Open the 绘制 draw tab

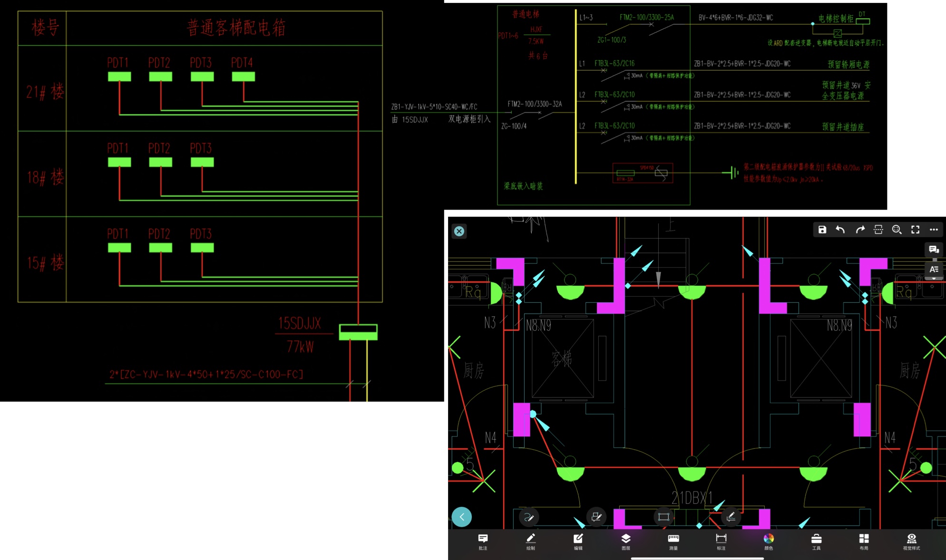(530, 541)
